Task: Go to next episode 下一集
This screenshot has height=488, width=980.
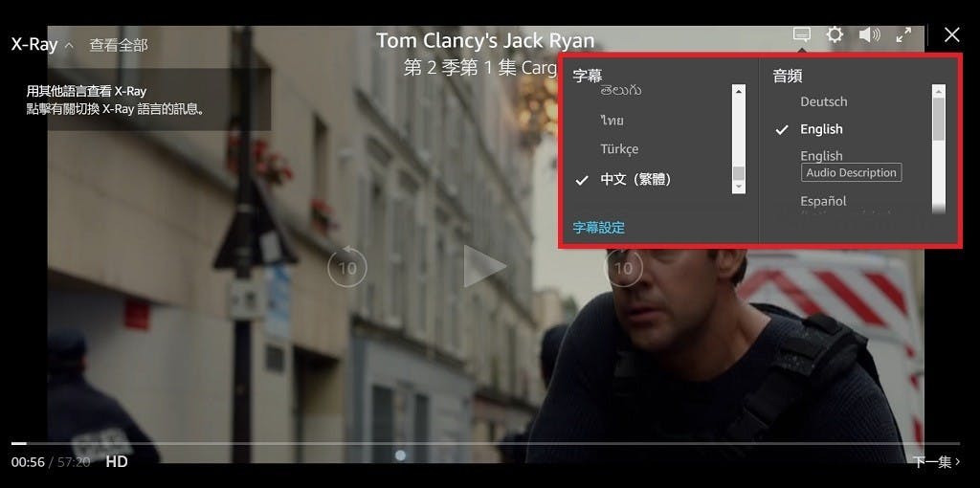Action: coord(936,462)
